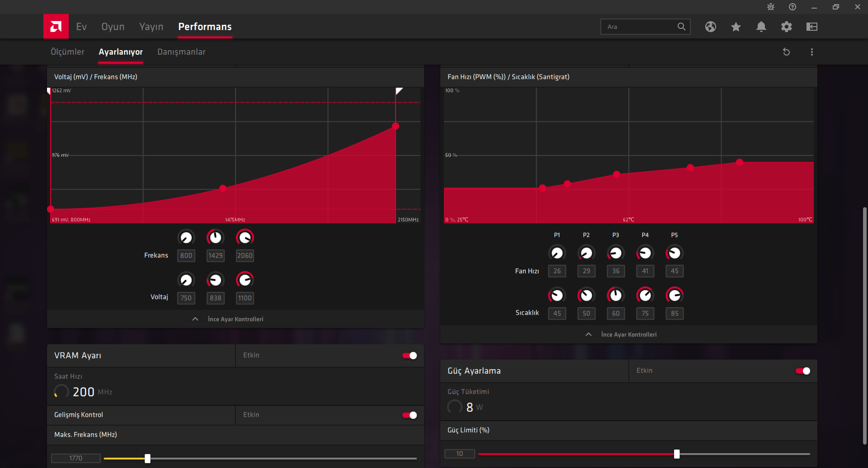868x468 pixels.
Task: Open the help question mark icon
Action: pos(793,7)
